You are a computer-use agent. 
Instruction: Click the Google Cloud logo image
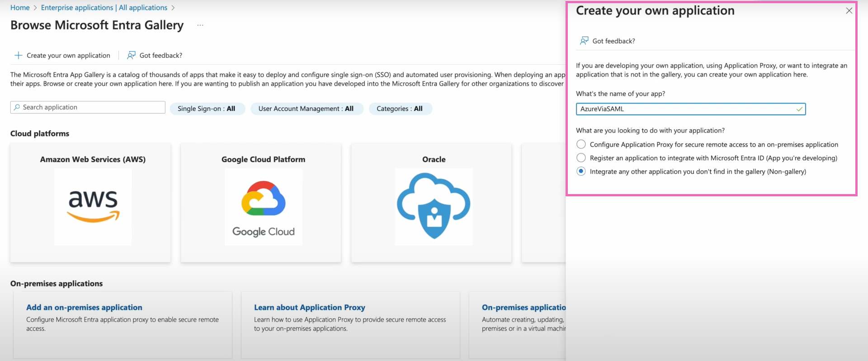pyautogui.click(x=264, y=207)
